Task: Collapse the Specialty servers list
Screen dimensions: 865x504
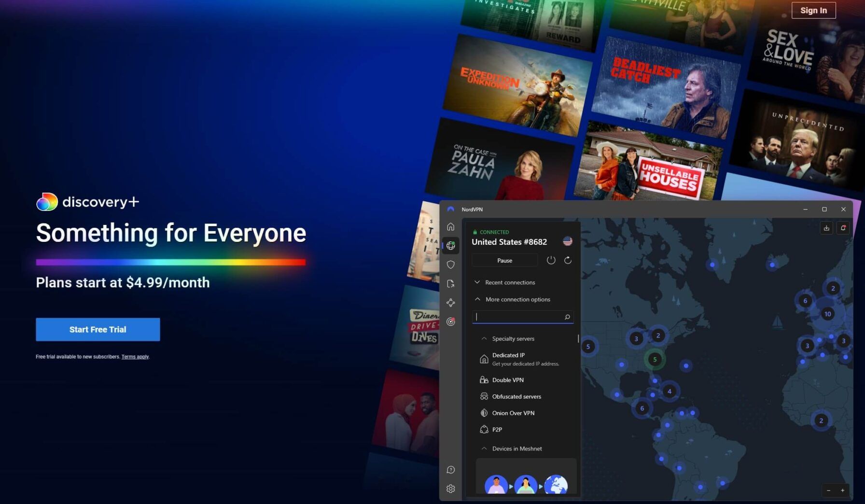Action: [513, 339]
